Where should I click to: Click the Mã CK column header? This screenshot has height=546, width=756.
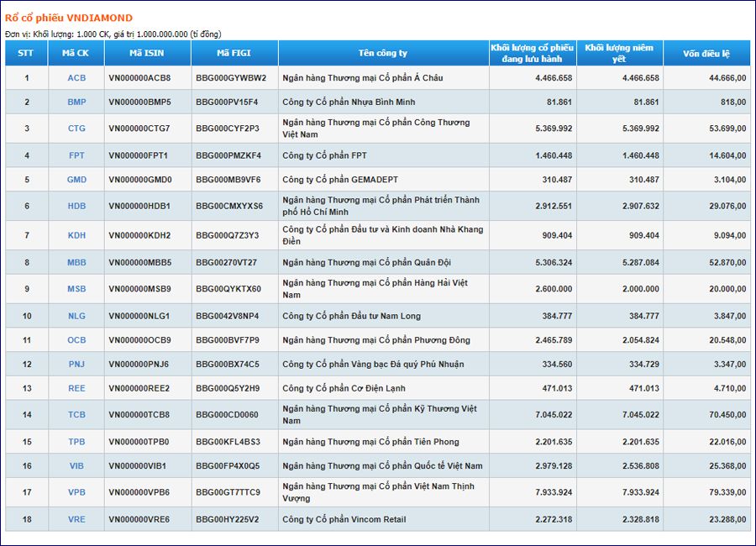point(76,53)
